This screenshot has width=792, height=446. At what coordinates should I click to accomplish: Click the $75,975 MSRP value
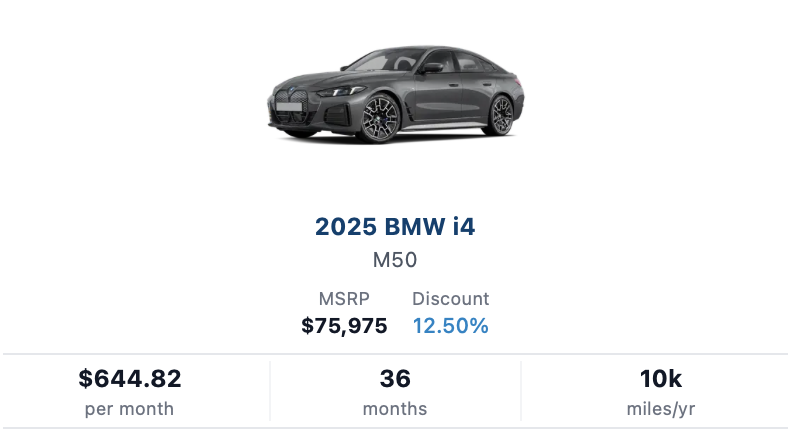(x=344, y=326)
